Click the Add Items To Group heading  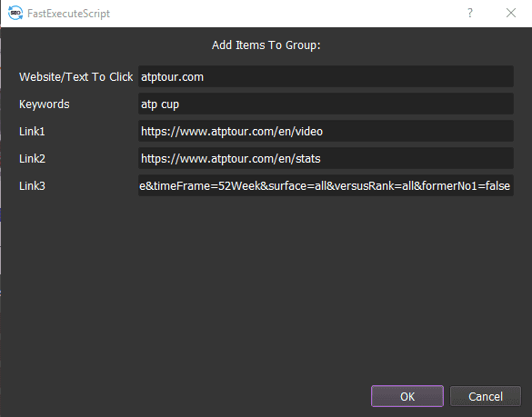pos(266,45)
